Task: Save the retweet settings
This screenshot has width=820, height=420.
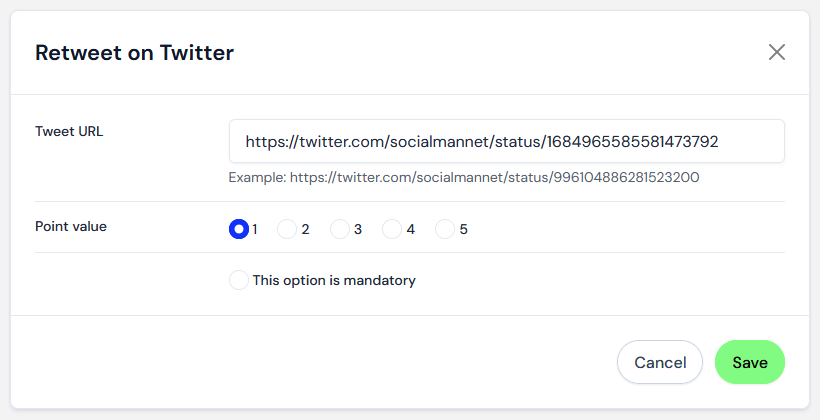Action: click(749, 362)
